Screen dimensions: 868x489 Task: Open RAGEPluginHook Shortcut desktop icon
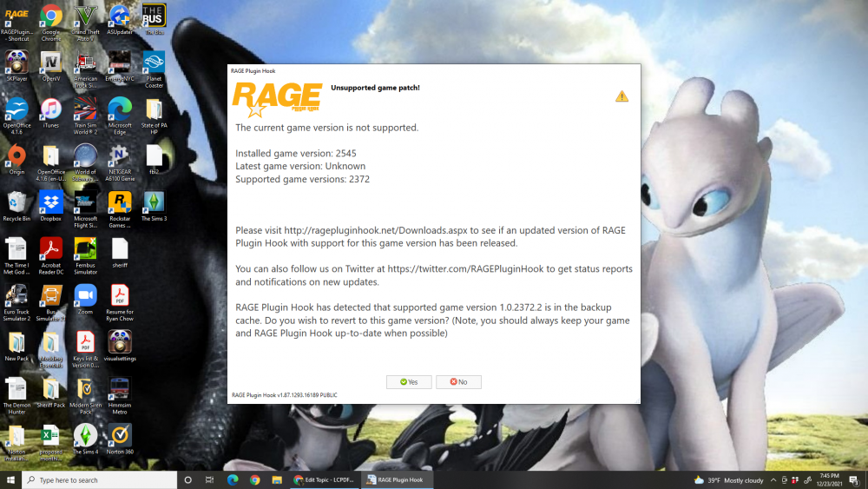pyautogui.click(x=16, y=23)
